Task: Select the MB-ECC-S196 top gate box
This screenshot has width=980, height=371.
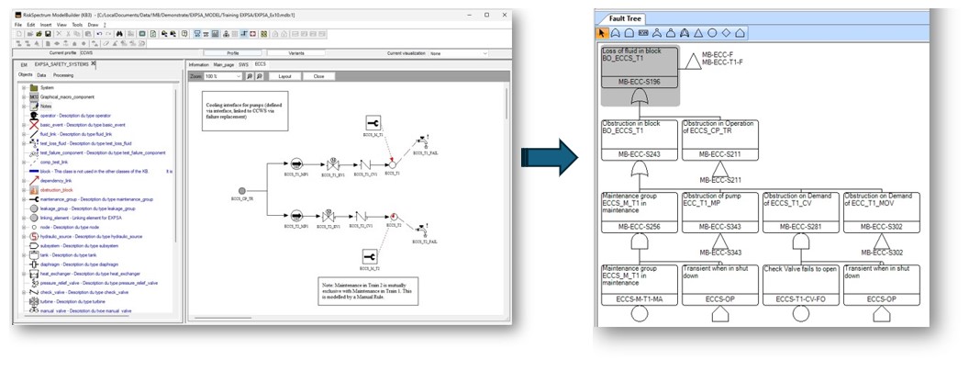Action: tap(640, 80)
